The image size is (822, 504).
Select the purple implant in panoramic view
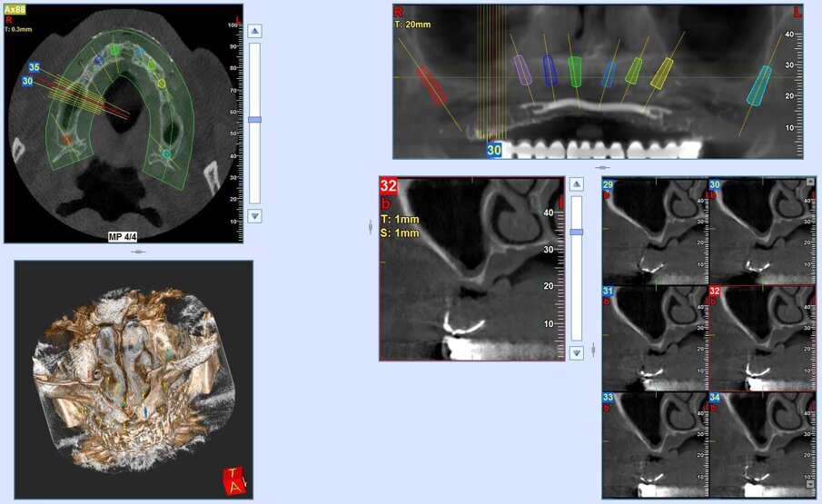tap(522, 70)
